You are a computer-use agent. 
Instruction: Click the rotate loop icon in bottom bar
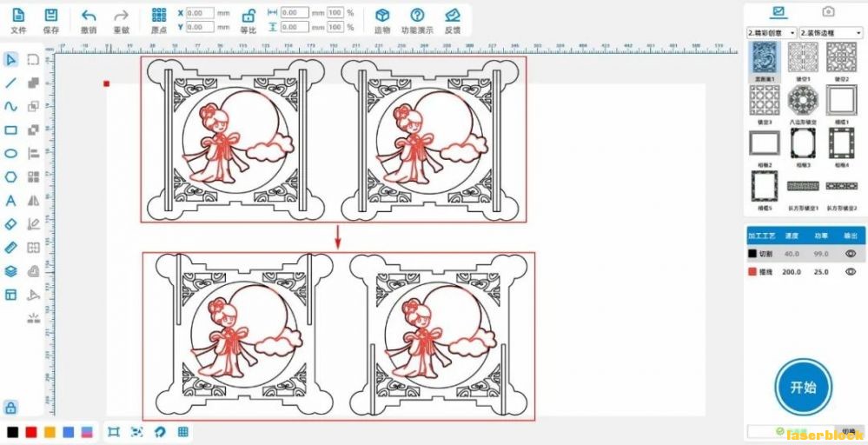(x=160, y=432)
